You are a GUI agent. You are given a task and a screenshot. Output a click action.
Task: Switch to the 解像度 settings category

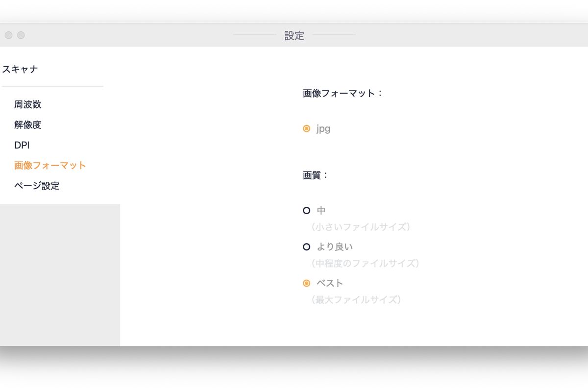[28, 125]
